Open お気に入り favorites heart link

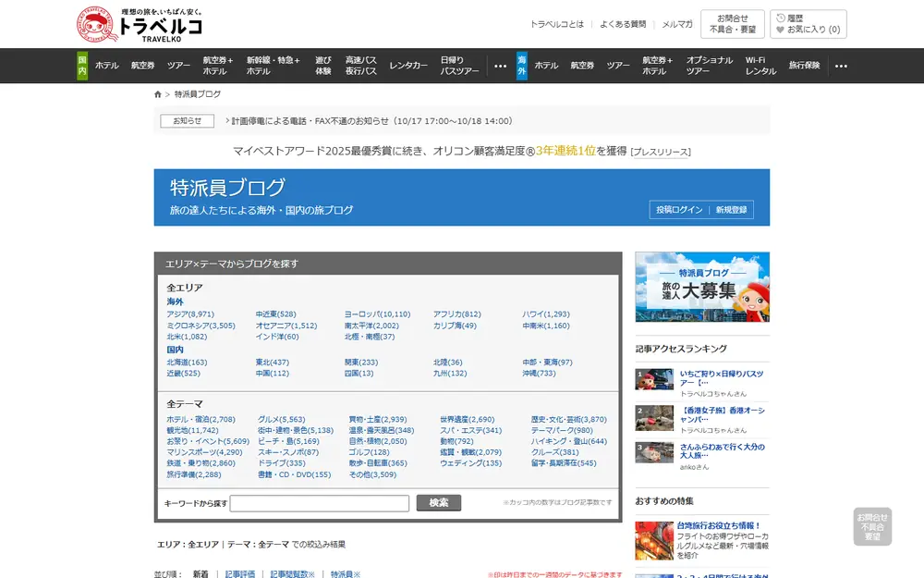pyautogui.click(x=808, y=30)
